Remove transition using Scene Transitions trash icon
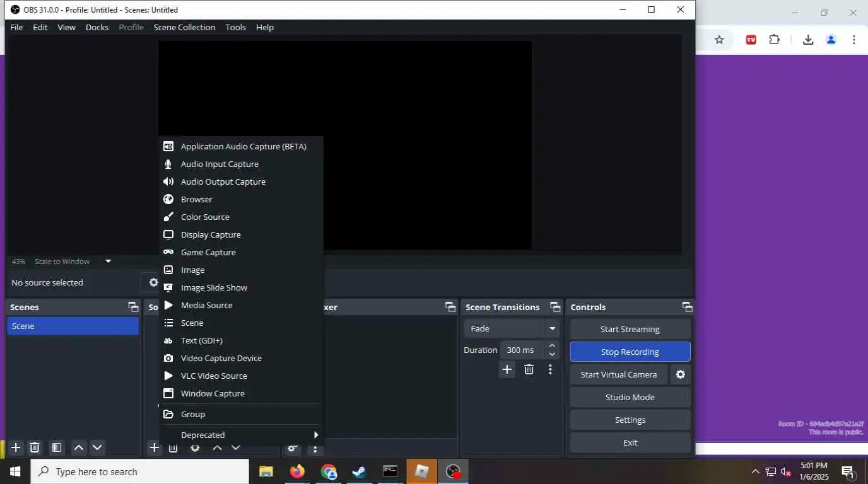The height and width of the screenshot is (484, 868). coord(529,369)
